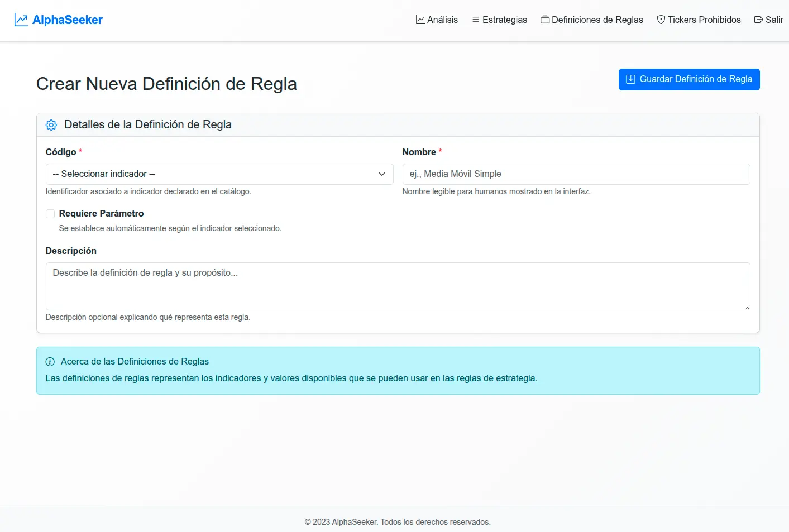Click the copyright footer text
The width and height of the screenshot is (789, 532).
[x=398, y=522]
